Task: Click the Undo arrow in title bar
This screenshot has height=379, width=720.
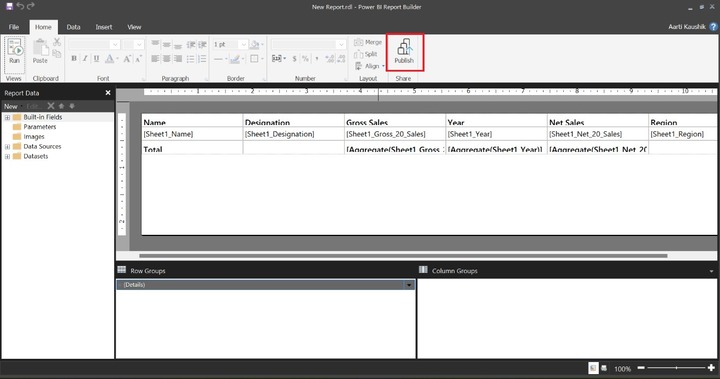Action: 20,6
